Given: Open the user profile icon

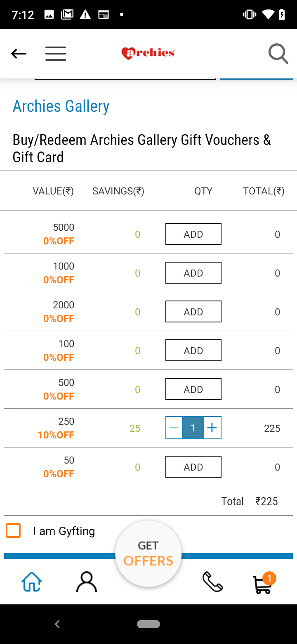Looking at the screenshot, I should click(87, 582).
